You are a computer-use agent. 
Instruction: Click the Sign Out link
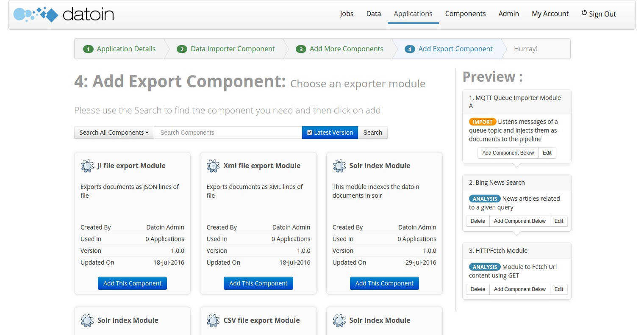[599, 14]
